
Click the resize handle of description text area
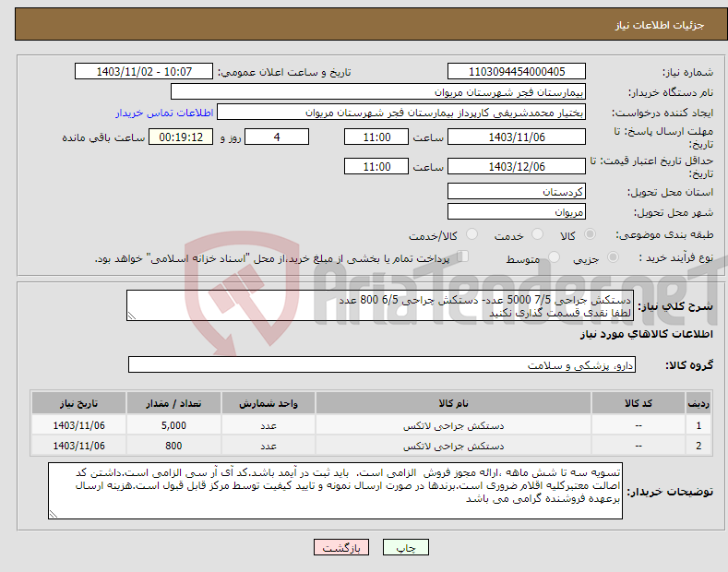[132, 316]
